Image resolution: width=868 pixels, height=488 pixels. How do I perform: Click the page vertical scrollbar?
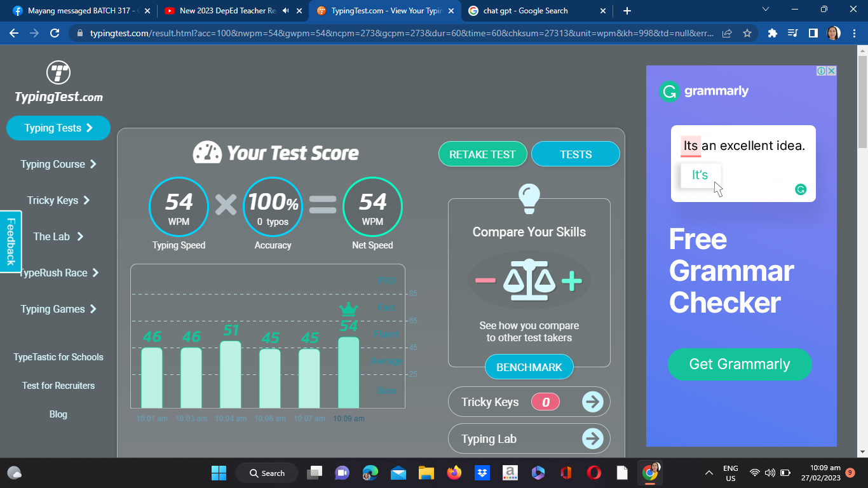[x=862, y=102]
